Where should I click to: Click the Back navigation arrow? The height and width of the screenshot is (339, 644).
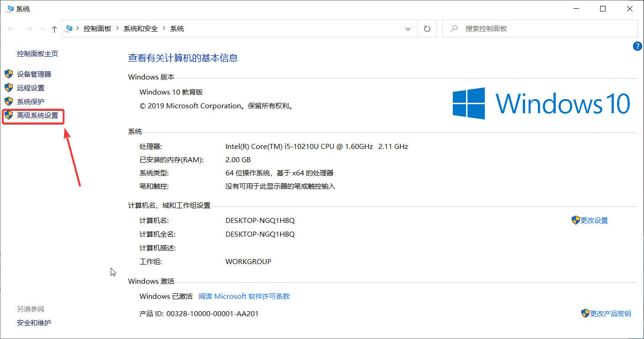tap(12, 29)
